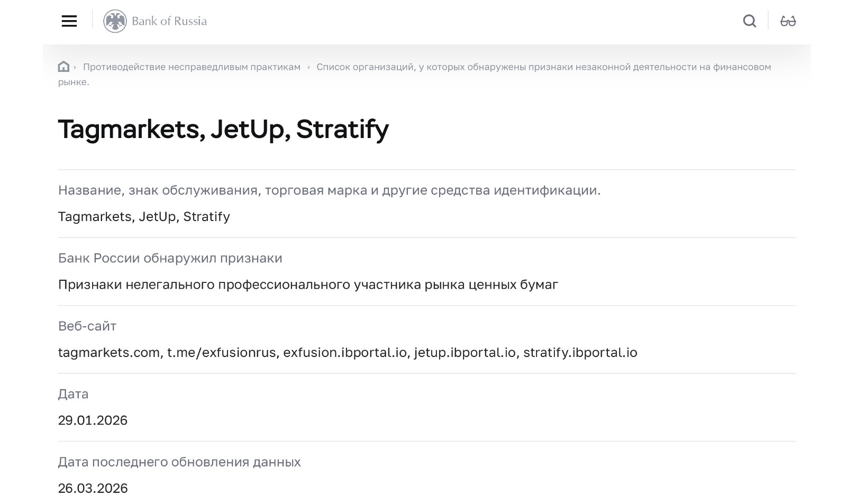Open the hamburger menu
This screenshot has width=847, height=504.
coord(69,21)
